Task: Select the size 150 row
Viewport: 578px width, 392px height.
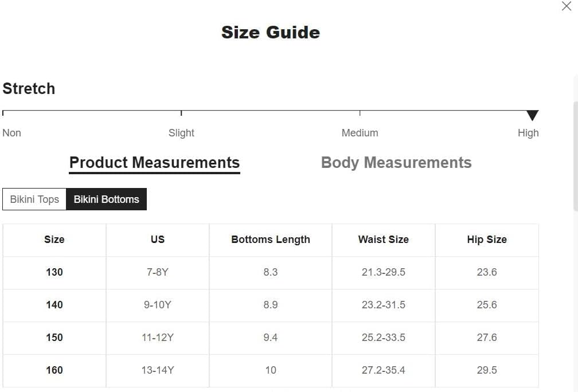Action: click(x=271, y=338)
